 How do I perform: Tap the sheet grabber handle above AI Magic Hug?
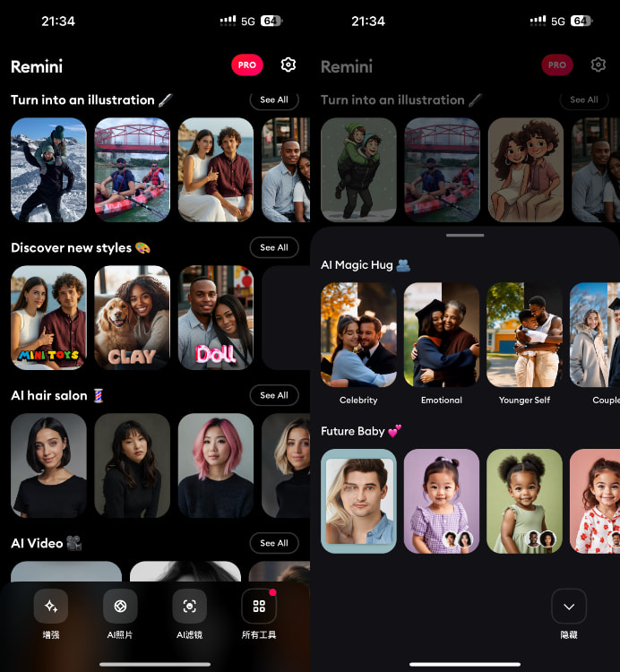point(465,235)
